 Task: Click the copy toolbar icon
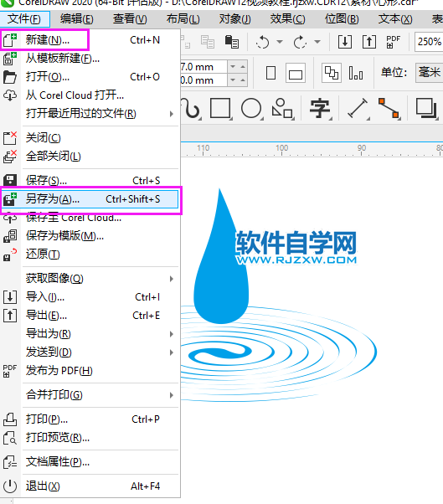coord(208,42)
